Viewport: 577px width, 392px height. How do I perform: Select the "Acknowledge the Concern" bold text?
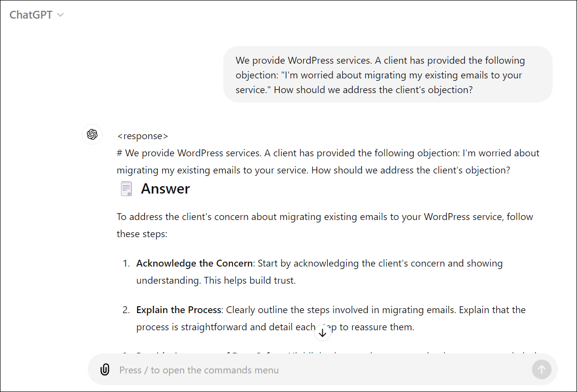click(194, 263)
